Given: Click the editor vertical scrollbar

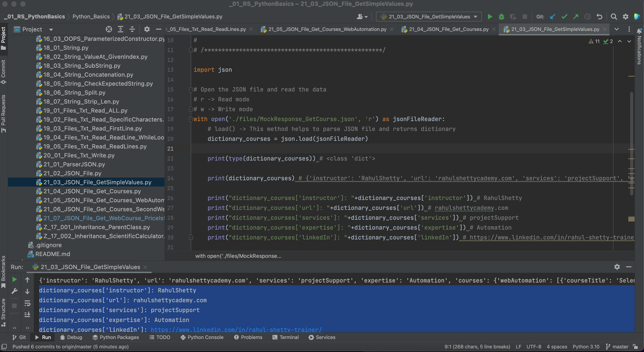Looking at the screenshot, I should (x=631, y=144).
